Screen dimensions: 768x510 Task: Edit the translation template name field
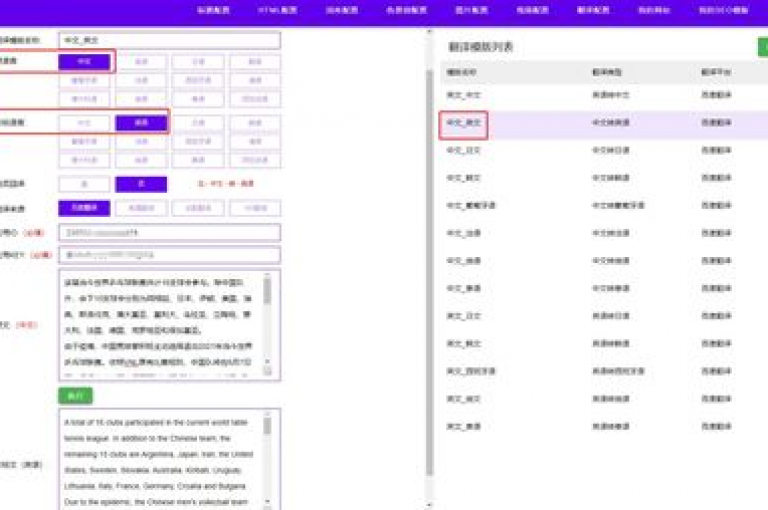[169, 40]
